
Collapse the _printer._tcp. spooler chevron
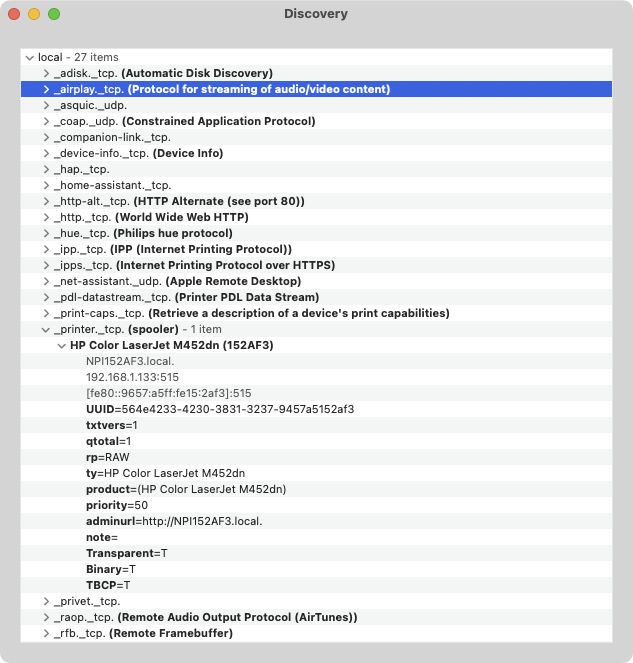pos(46,330)
